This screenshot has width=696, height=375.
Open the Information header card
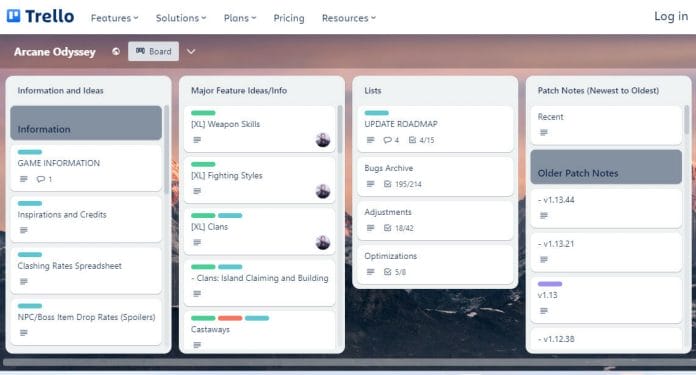point(86,123)
